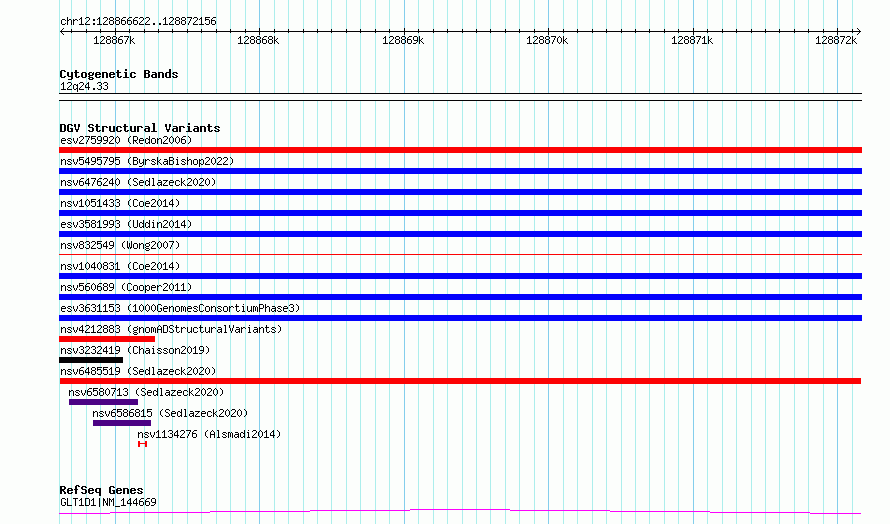
Task: Click the esv3631153 1000GenomesConsortiumPhase3 blue bar
Action: coord(460,318)
